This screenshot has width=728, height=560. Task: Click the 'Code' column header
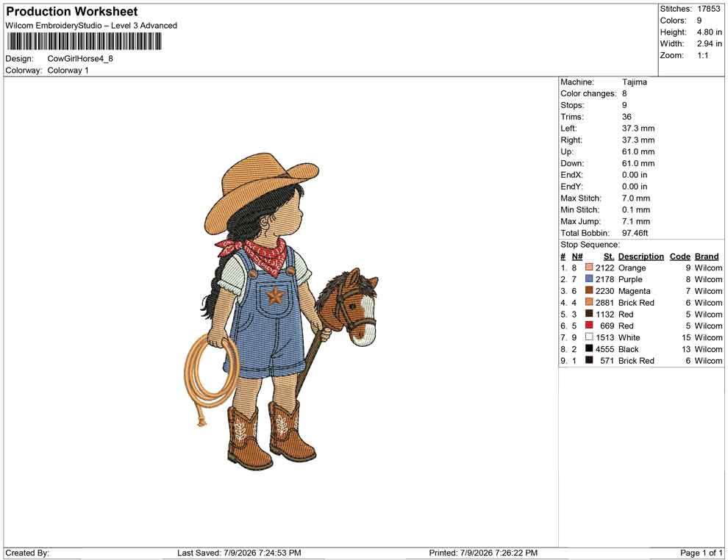tap(679, 256)
